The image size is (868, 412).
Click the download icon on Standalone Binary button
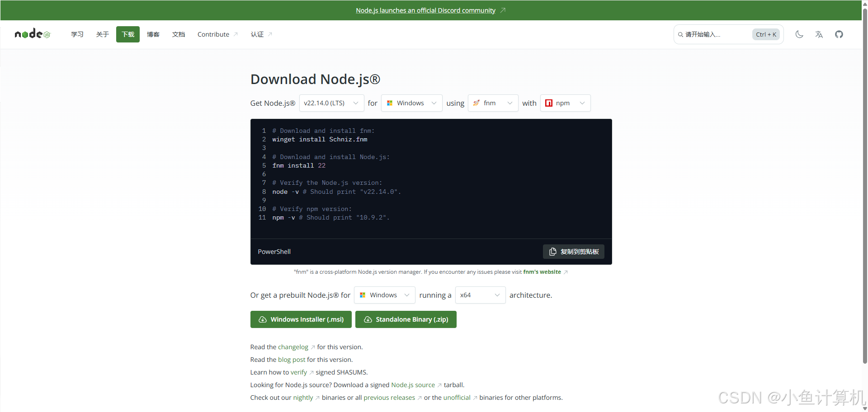[x=368, y=319]
